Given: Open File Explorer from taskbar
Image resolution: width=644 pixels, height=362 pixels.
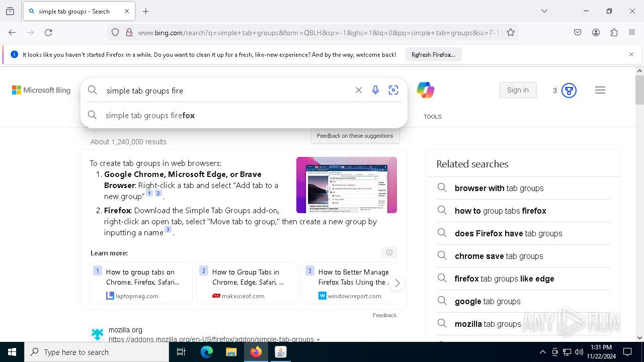Looking at the screenshot, I should (231, 352).
